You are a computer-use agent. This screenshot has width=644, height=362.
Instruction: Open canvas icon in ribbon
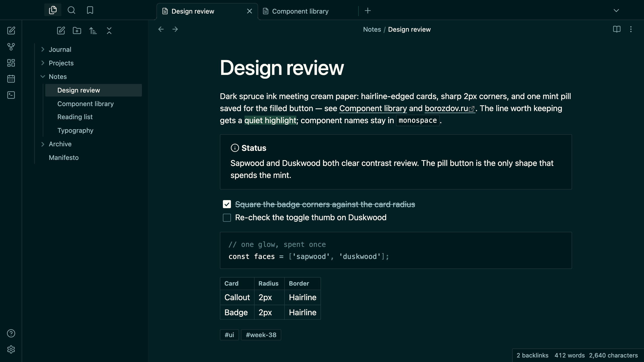pyautogui.click(x=11, y=63)
